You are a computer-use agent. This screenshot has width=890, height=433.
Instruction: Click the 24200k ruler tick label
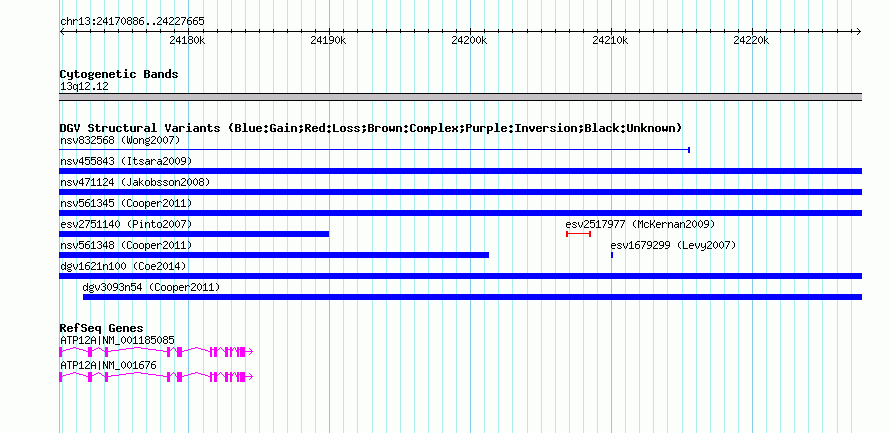coord(469,41)
